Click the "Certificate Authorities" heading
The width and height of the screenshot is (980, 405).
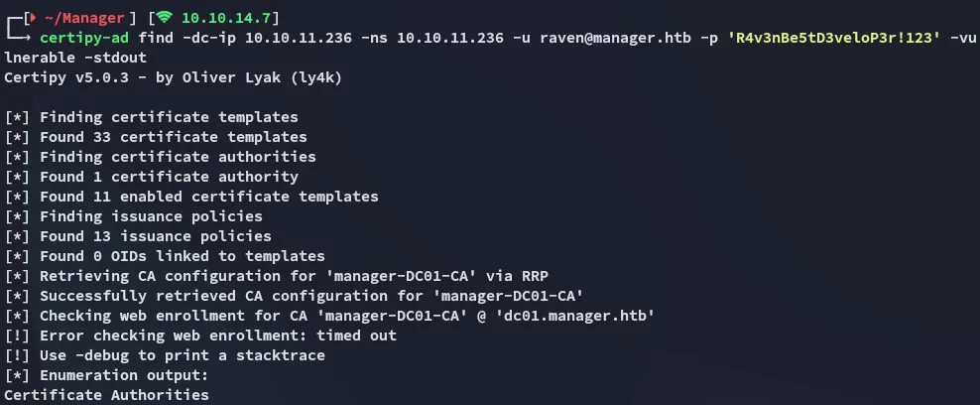[107, 395]
